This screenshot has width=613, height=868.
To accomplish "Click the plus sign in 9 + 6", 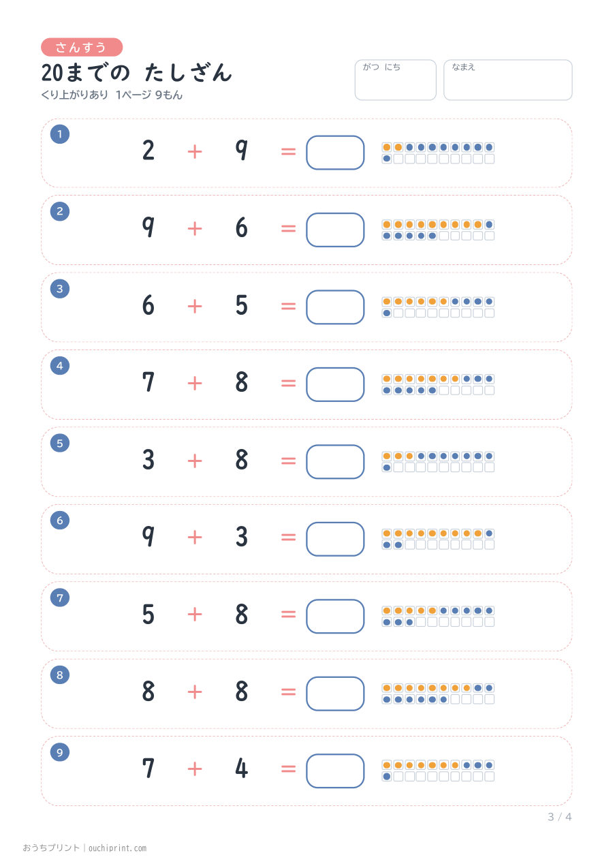I will click(195, 228).
